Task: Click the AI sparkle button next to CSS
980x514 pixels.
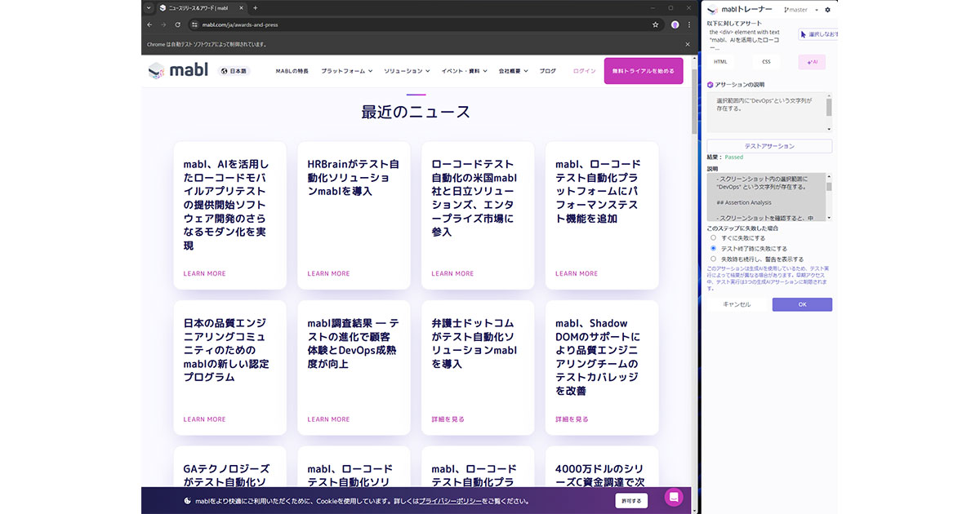Action: [x=812, y=62]
